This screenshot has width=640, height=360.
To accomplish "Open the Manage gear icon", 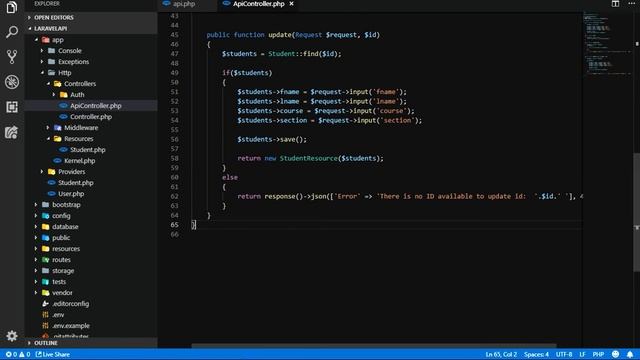I will tap(11, 336).
